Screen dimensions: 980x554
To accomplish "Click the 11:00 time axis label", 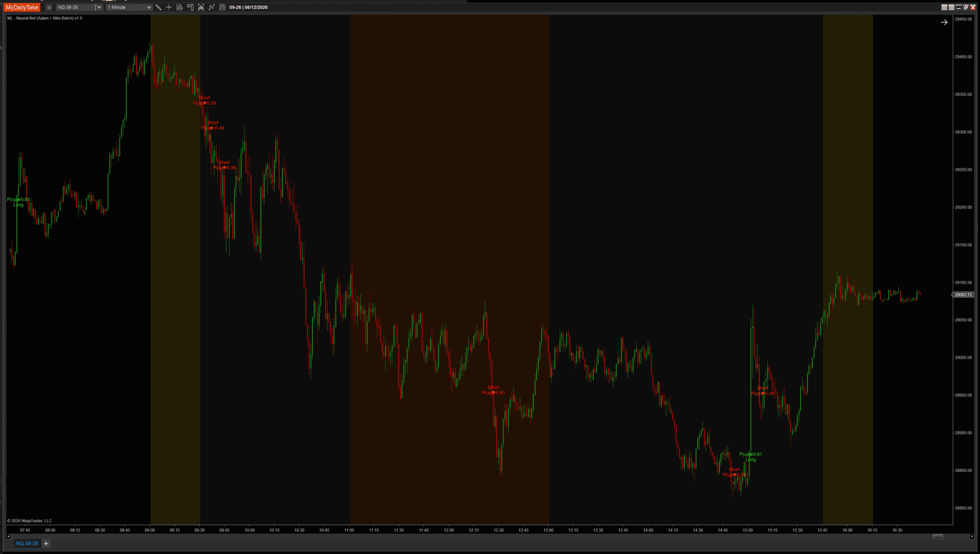I will coord(349,530).
